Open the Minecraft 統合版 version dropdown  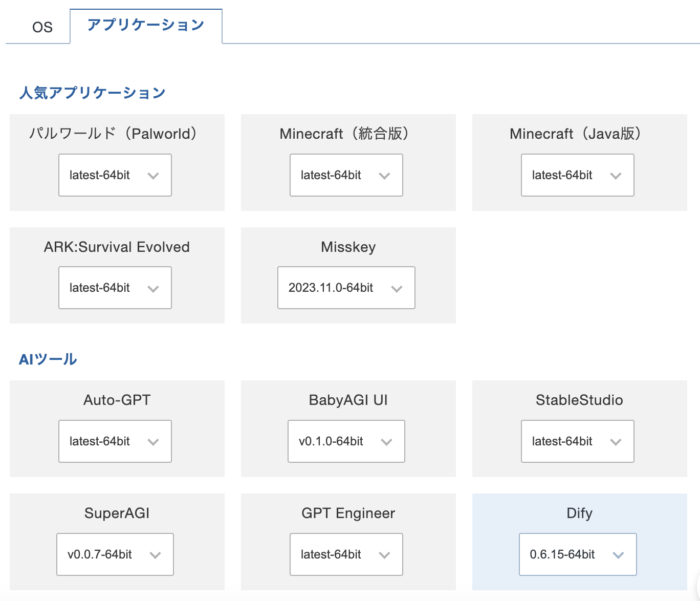pos(346,175)
